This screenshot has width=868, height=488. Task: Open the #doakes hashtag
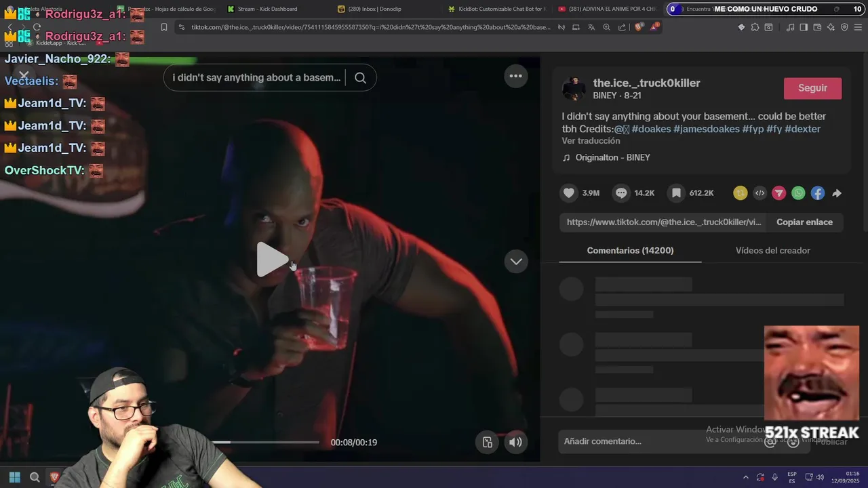pos(651,129)
